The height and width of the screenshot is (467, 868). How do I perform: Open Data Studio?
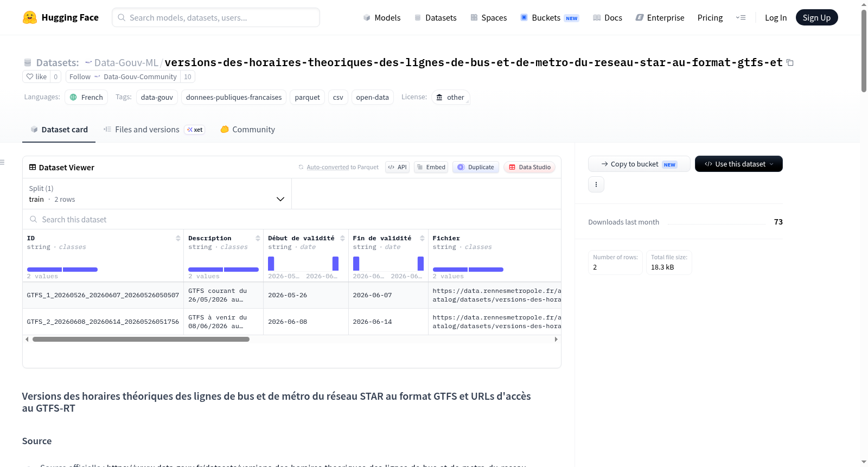click(x=529, y=167)
